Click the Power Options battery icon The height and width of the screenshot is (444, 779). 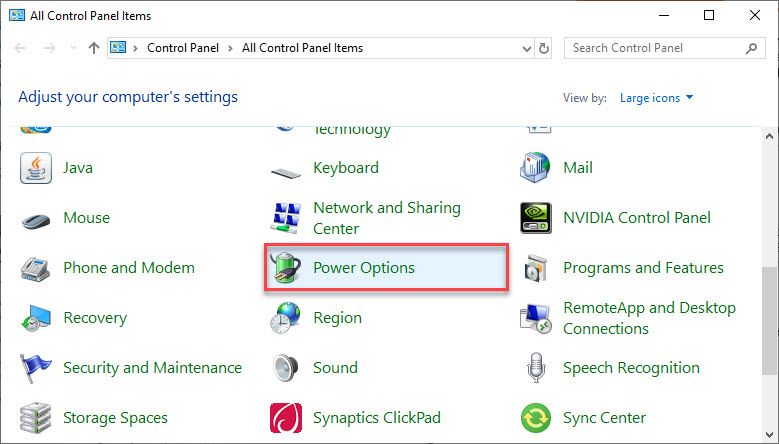tap(286, 268)
